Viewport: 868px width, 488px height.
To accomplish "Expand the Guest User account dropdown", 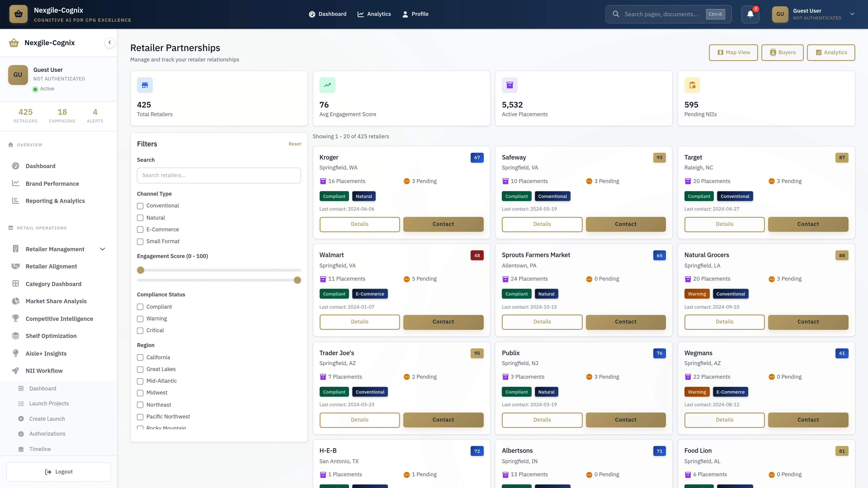I will [x=852, y=14].
